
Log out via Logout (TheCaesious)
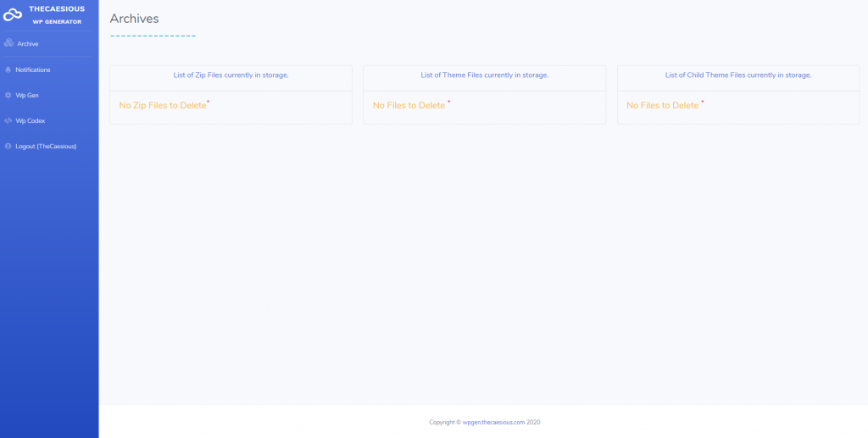pyautogui.click(x=46, y=146)
